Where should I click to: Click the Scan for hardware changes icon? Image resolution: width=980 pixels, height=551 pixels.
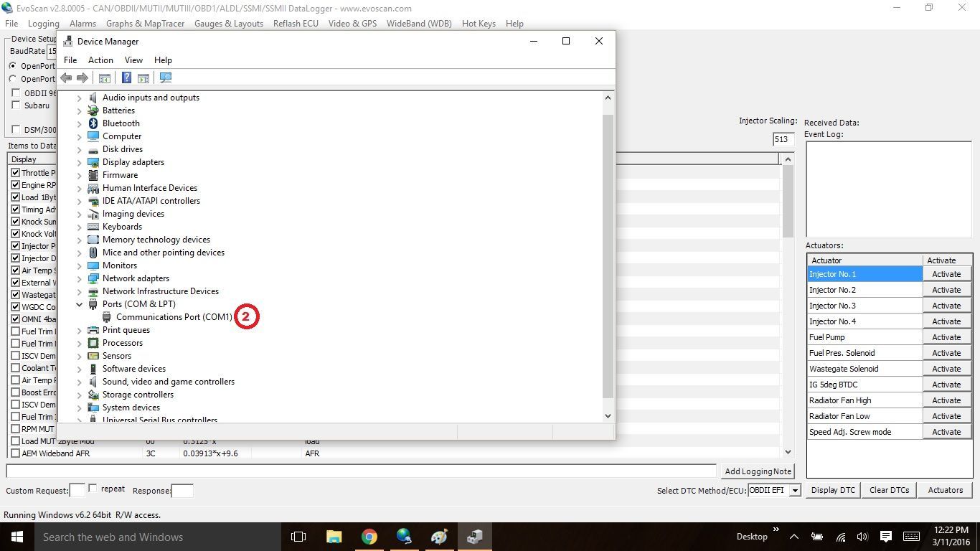pos(166,77)
